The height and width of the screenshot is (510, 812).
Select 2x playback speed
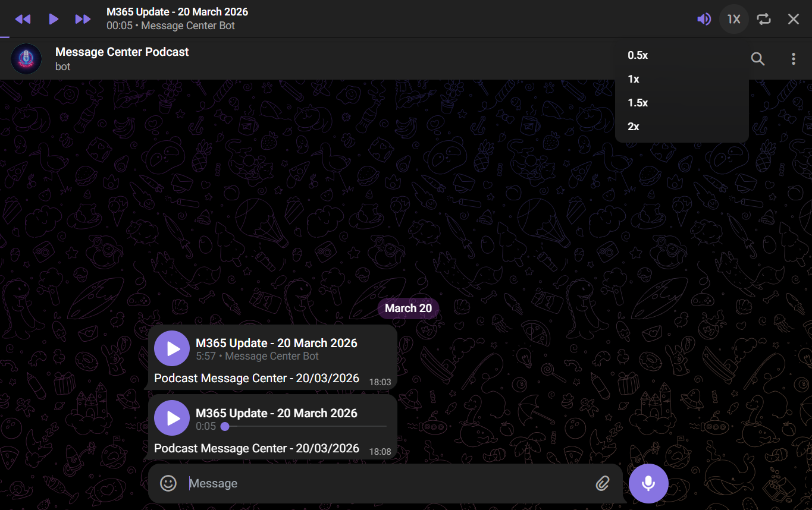(x=682, y=127)
